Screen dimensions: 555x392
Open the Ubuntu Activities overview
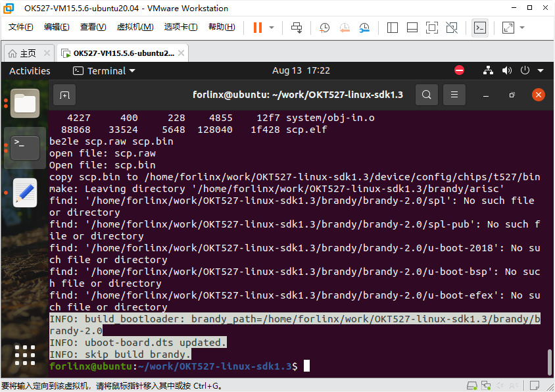(x=30, y=71)
